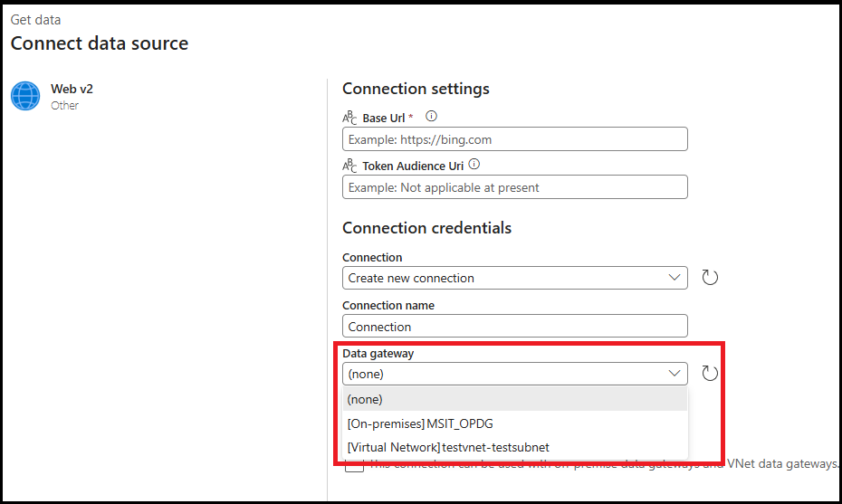This screenshot has height=504, width=842.
Task: Refresh the Data gateway list
Action: click(710, 373)
